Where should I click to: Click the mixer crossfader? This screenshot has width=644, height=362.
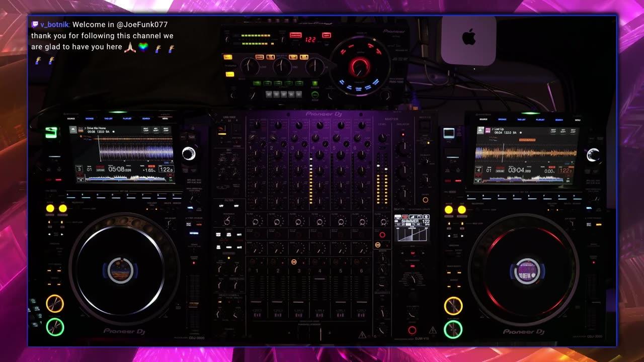tap(320, 334)
